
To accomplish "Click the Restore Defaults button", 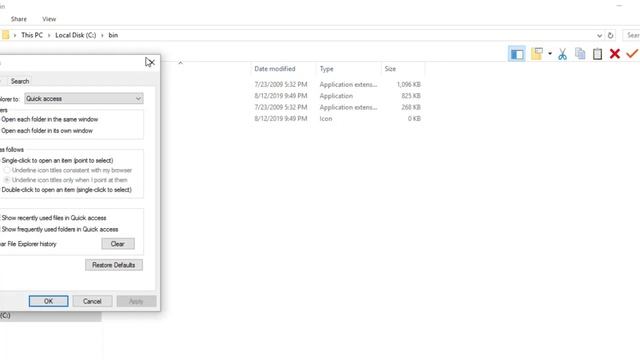I will click(x=114, y=265).
